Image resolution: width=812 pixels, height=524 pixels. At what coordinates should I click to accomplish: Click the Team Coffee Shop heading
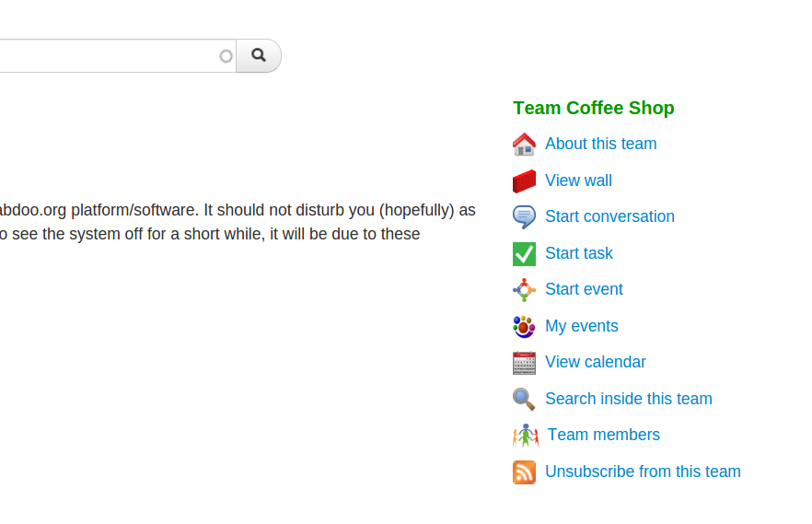click(594, 108)
